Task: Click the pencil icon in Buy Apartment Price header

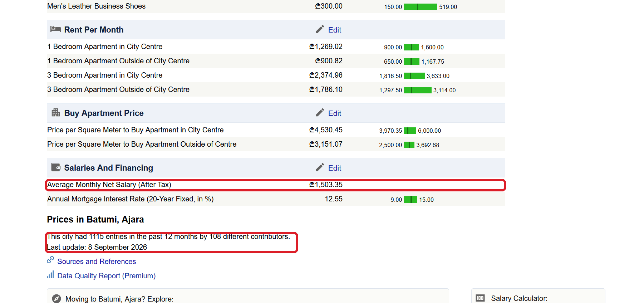Action: [x=320, y=112]
